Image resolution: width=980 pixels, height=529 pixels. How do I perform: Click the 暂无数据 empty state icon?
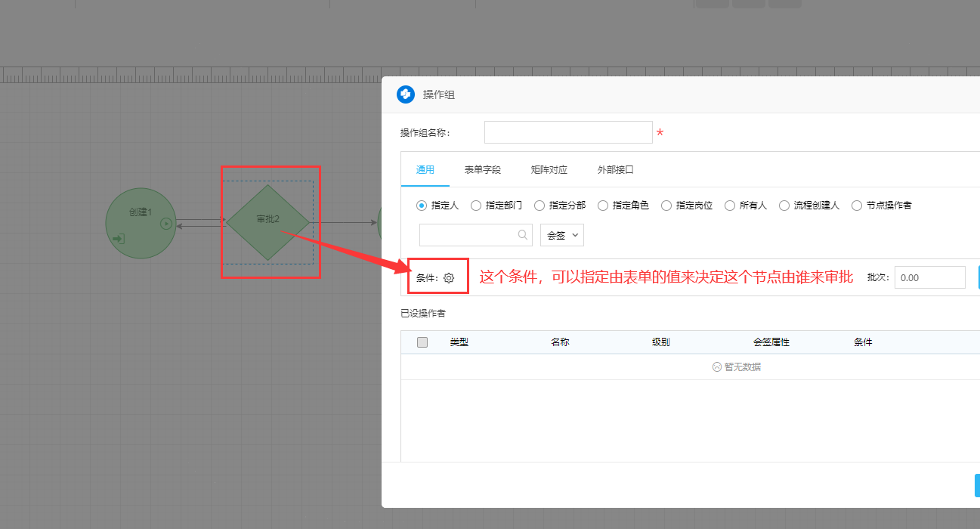tap(716, 367)
